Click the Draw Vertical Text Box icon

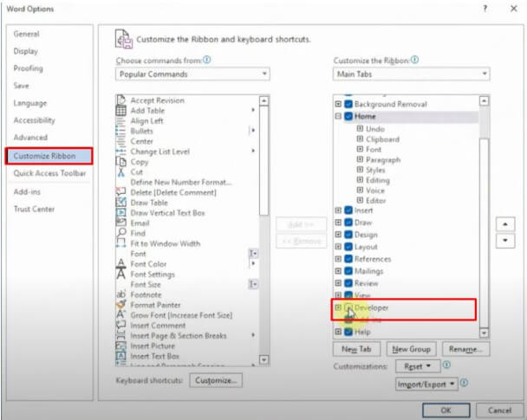[121, 212]
